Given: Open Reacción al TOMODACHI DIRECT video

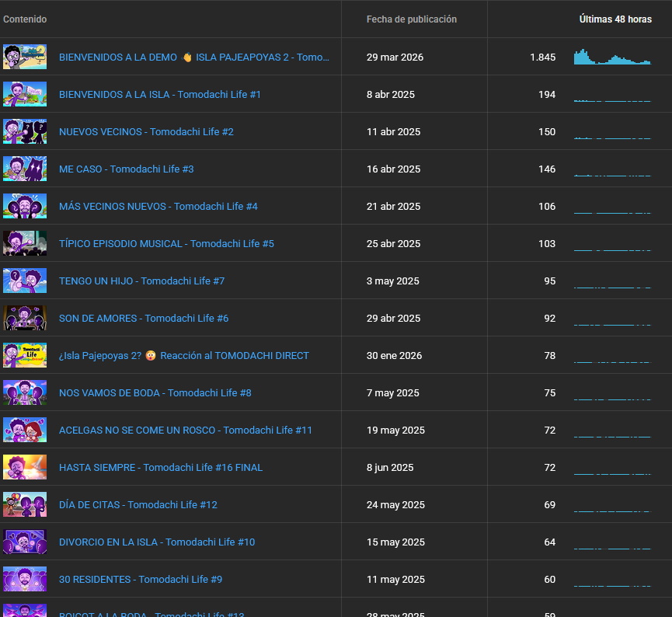Looking at the screenshot, I should pyautogui.click(x=184, y=355).
